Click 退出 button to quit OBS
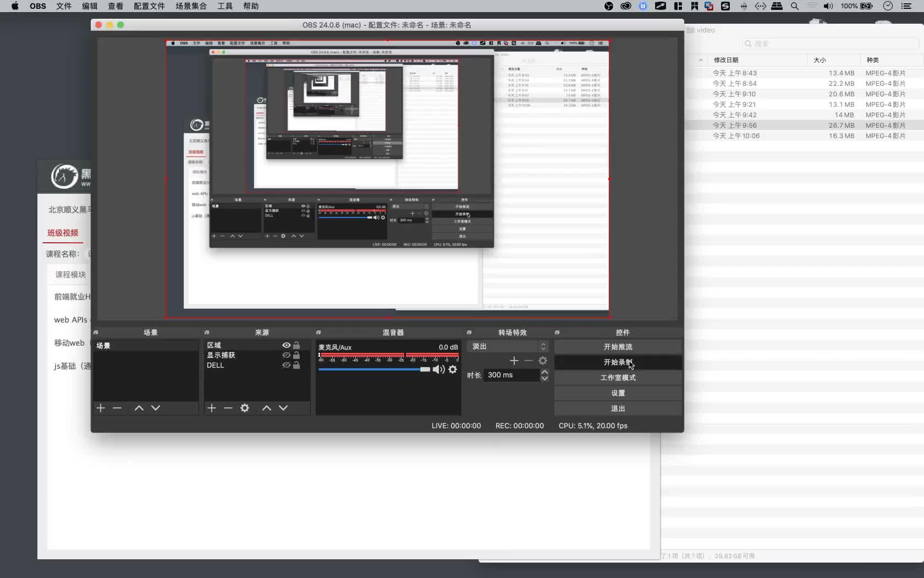 click(618, 408)
